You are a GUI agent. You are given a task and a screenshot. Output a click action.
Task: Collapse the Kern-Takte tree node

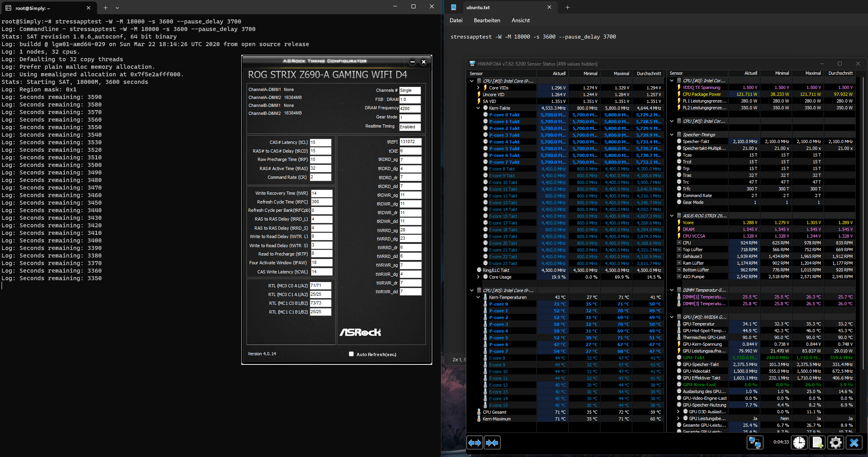point(478,108)
